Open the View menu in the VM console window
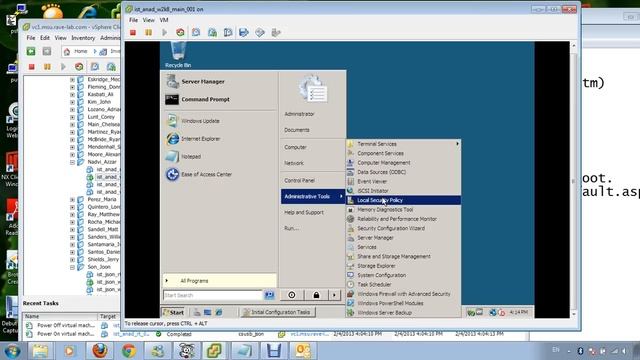Image resolution: width=640 pixels, height=360 pixels. pos(149,20)
